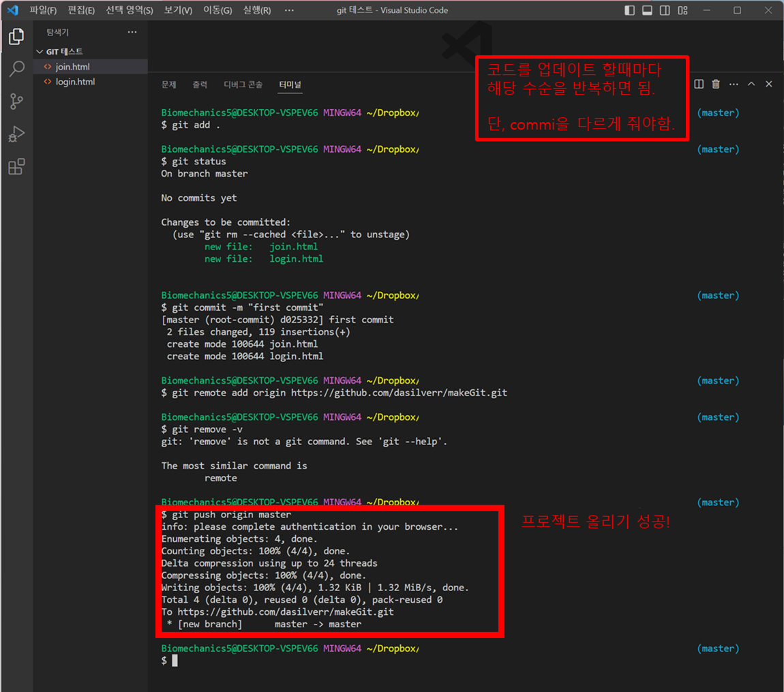Open the 보기(V) menu

pyautogui.click(x=178, y=10)
